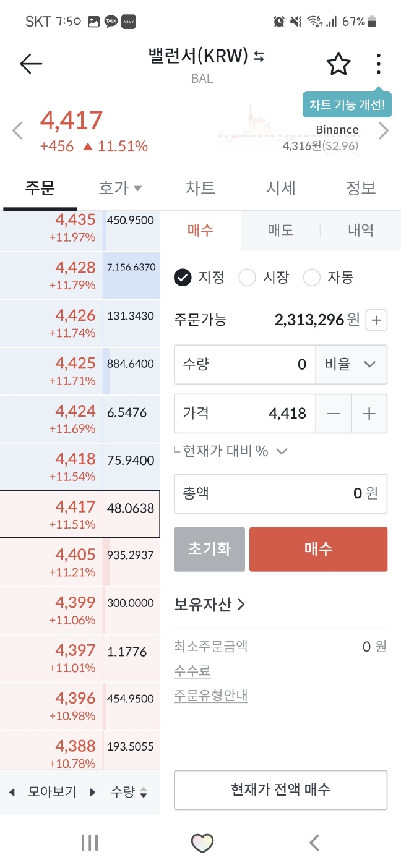This screenshot has height=868, width=401.
Task: Tap 현재가 전액 매수 to buy all at market
Action: pos(280,790)
